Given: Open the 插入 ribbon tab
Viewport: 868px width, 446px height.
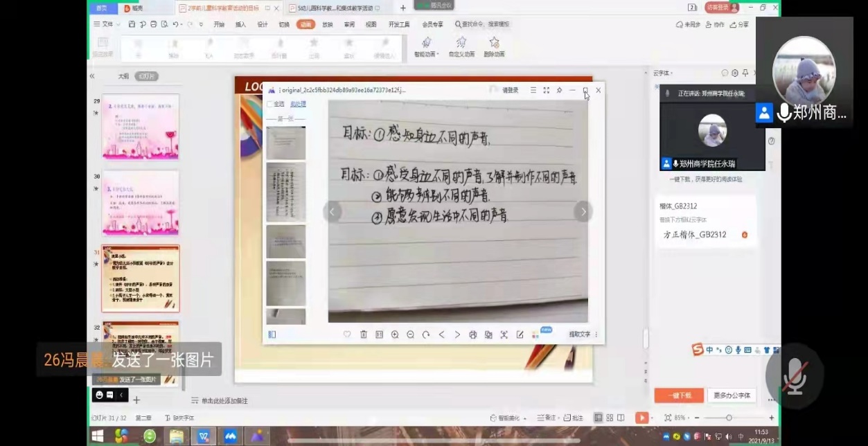Looking at the screenshot, I should click(x=240, y=24).
